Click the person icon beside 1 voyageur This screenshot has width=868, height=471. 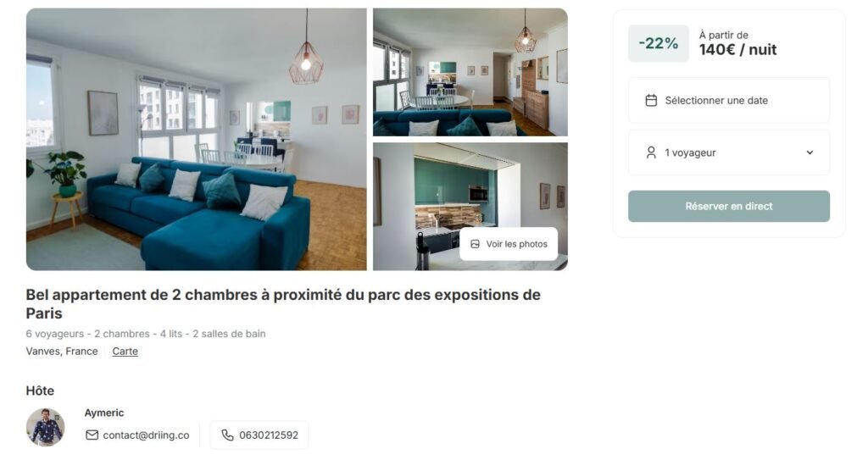pyautogui.click(x=651, y=152)
